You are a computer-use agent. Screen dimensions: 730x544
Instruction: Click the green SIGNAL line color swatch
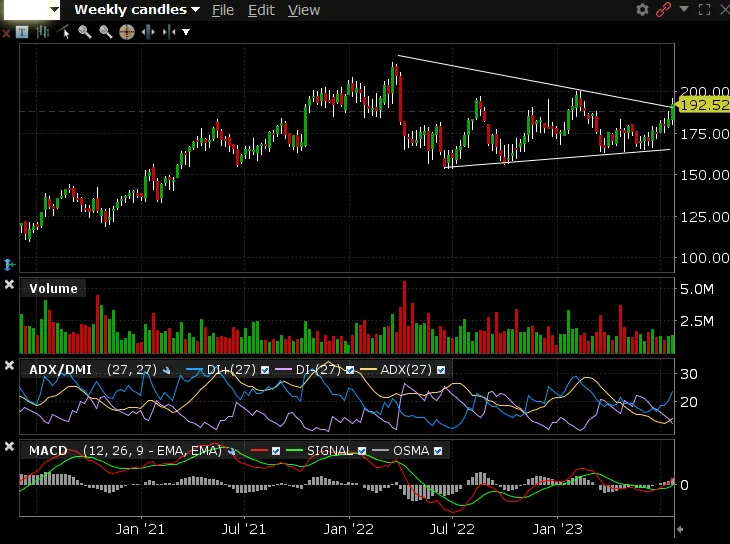click(294, 450)
